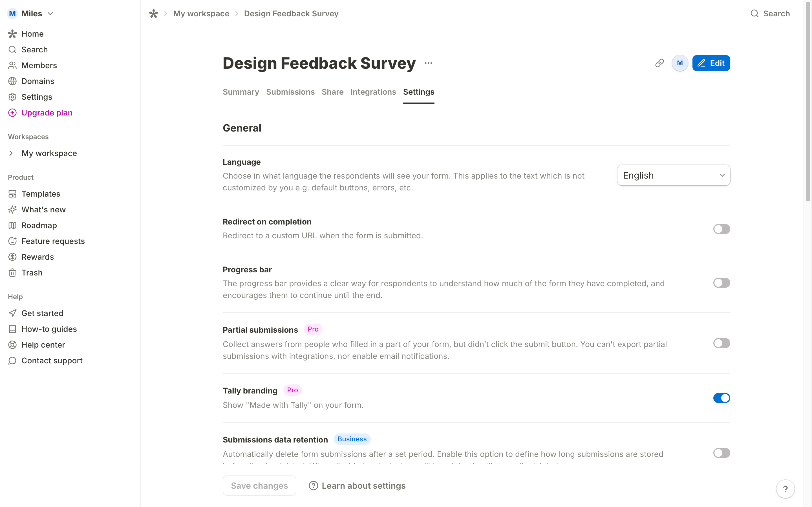Copy the form link using the link icon
This screenshot has height=507, width=812.
pyautogui.click(x=659, y=63)
